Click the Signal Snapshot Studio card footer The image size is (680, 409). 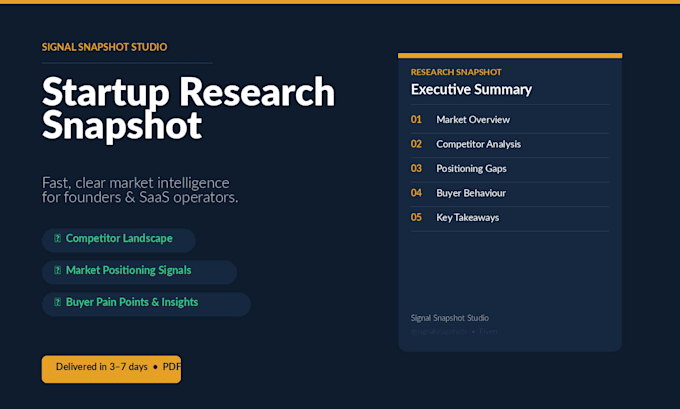(x=450, y=318)
